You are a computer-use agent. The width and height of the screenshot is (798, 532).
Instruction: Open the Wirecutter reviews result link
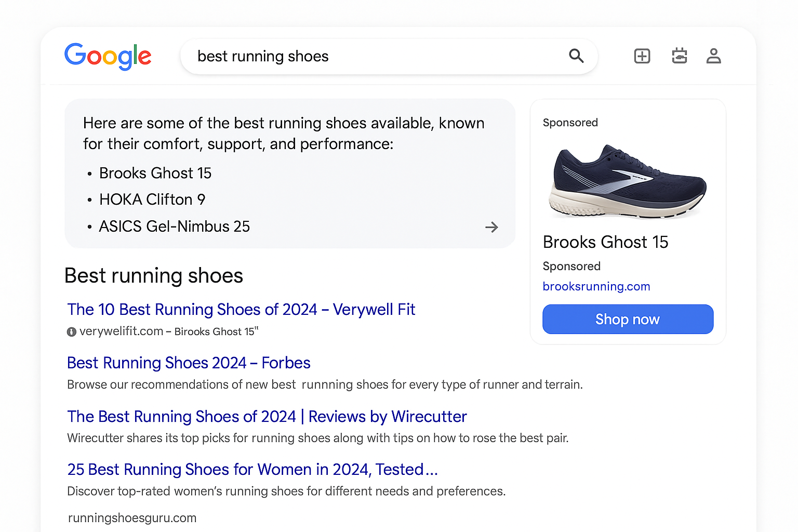tap(267, 416)
